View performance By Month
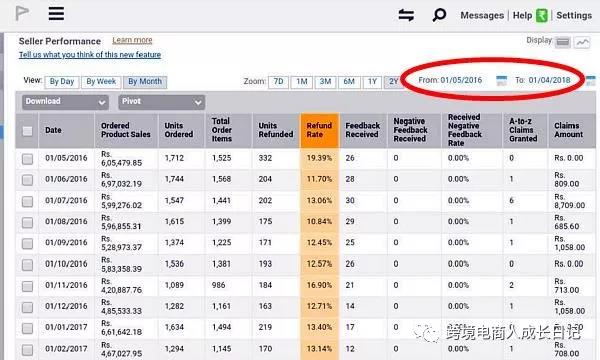Image resolution: width=600 pixels, height=360 pixels. pyautogui.click(x=145, y=81)
